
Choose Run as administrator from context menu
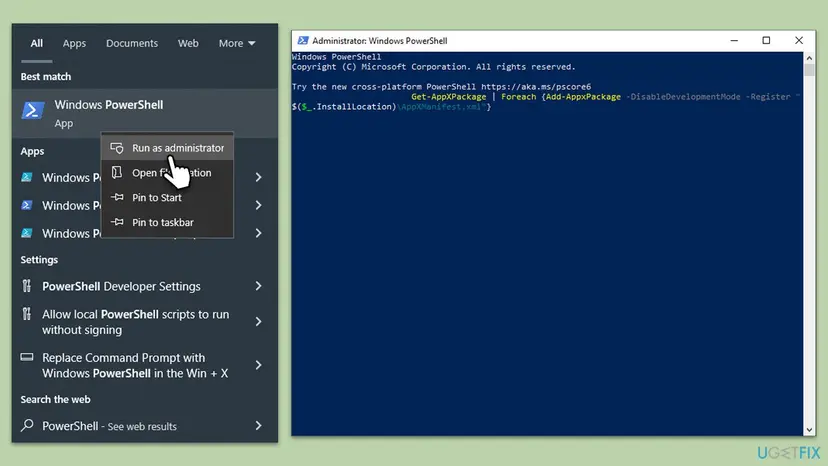coord(167,148)
